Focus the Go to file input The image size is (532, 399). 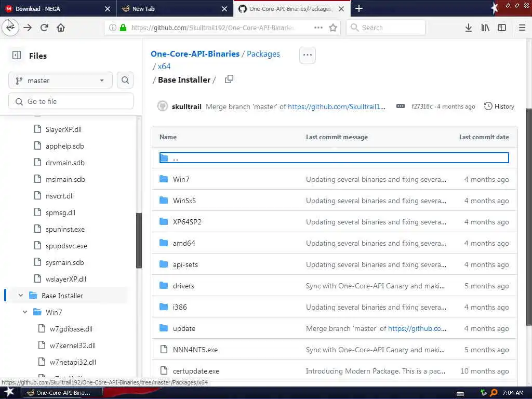click(71, 101)
